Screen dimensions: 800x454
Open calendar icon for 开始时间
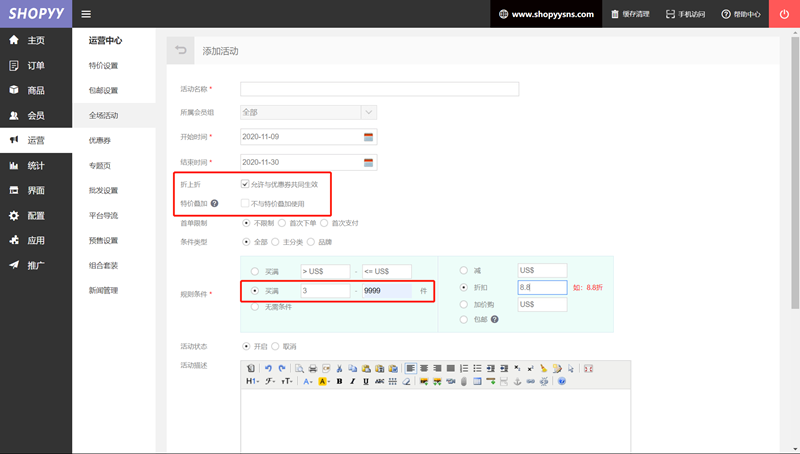point(368,136)
